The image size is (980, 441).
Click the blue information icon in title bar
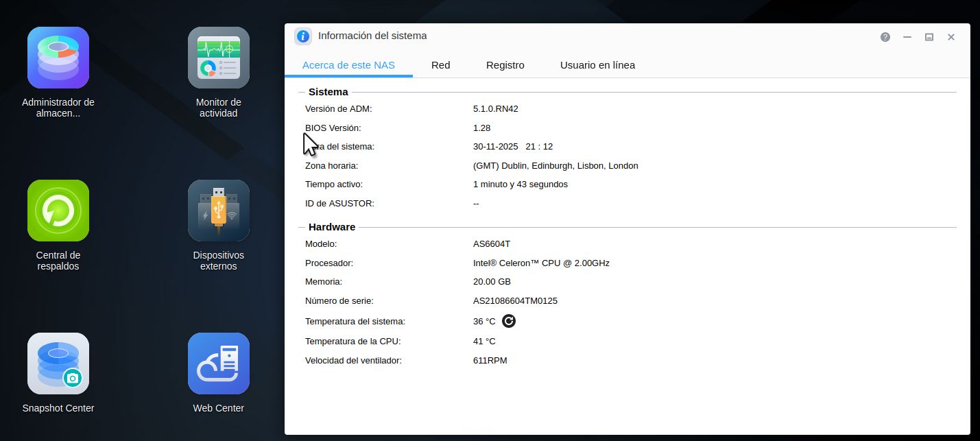coord(303,36)
